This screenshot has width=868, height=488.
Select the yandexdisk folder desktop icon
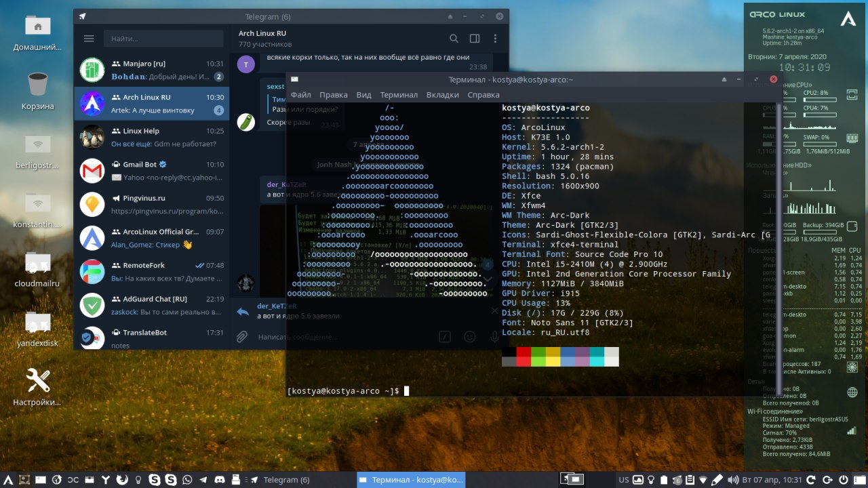coord(37,328)
